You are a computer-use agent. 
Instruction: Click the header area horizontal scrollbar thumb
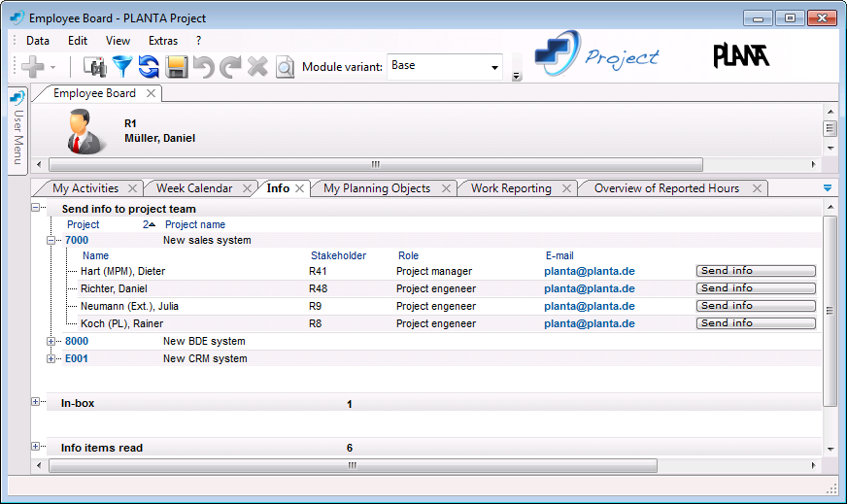[376, 164]
